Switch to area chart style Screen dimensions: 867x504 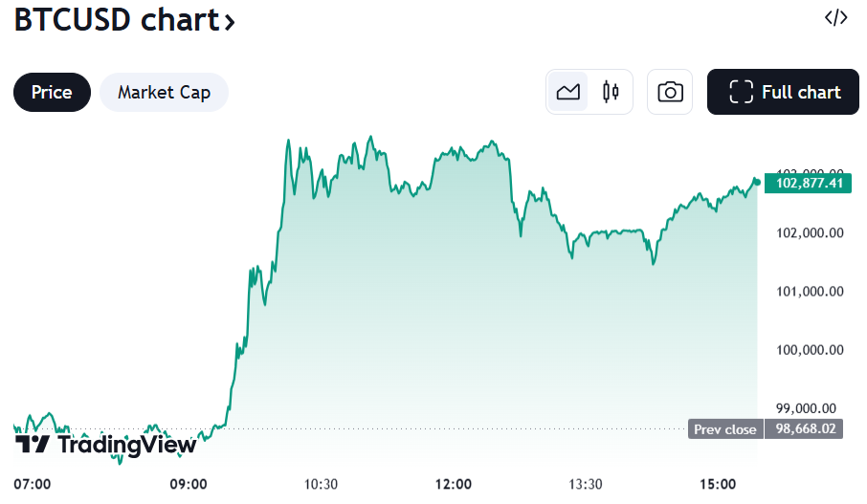click(x=568, y=92)
